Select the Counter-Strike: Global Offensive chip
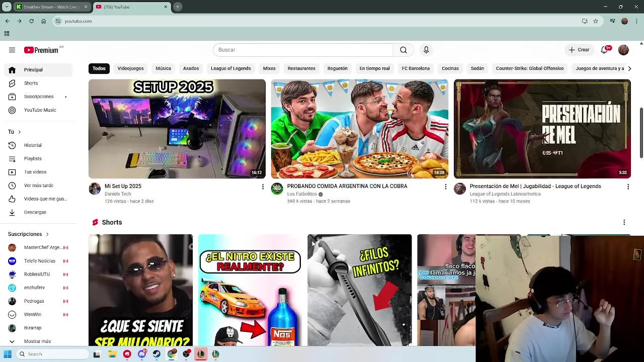This screenshot has height=362, width=644. tap(530, 68)
